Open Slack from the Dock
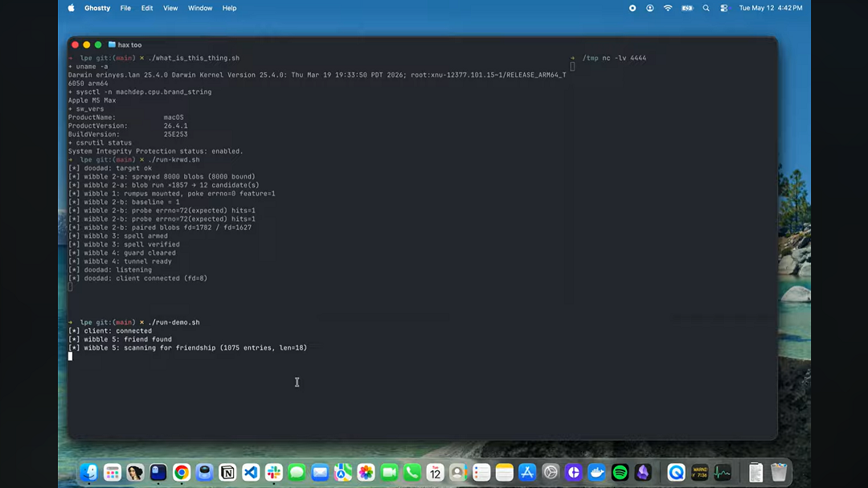Image resolution: width=868 pixels, height=488 pixels. pos(274,473)
